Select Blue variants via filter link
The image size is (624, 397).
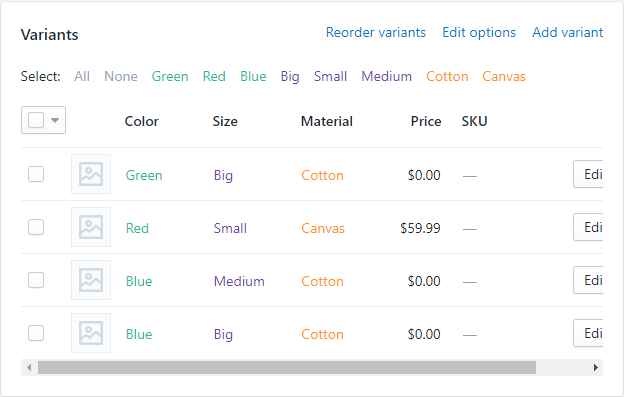pyautogui.click(x=253, y=76)
